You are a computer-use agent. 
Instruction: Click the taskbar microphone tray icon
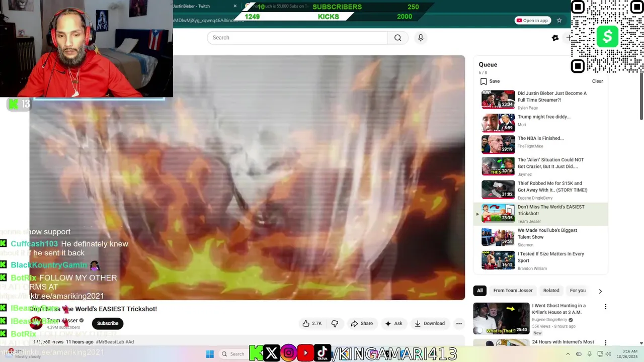(589, 354)
